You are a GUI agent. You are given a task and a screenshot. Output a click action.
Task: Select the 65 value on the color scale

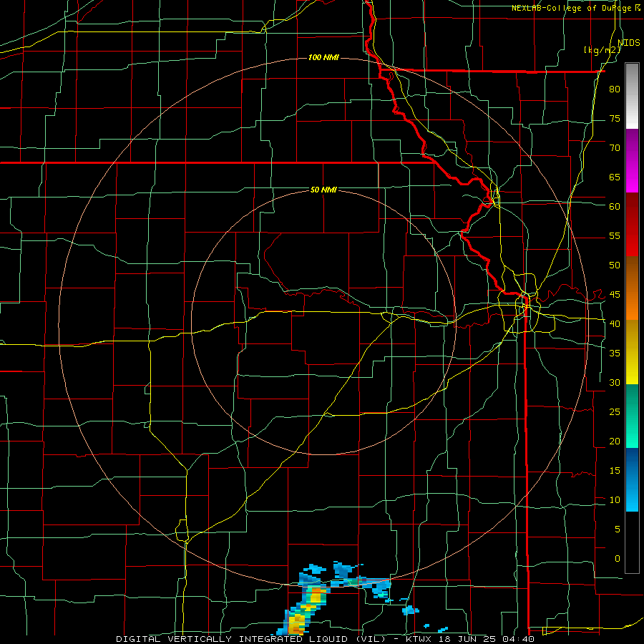[615, 177]
